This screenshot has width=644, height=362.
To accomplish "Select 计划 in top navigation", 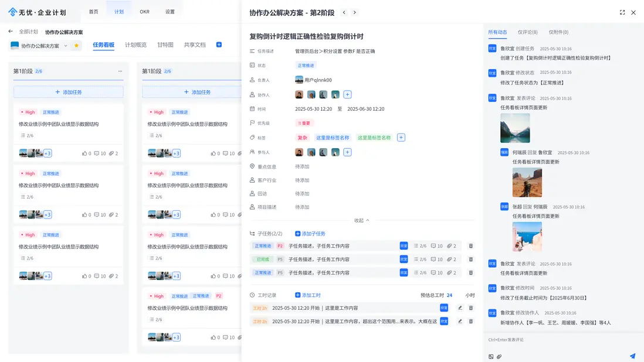I will [x=119, y=12].
